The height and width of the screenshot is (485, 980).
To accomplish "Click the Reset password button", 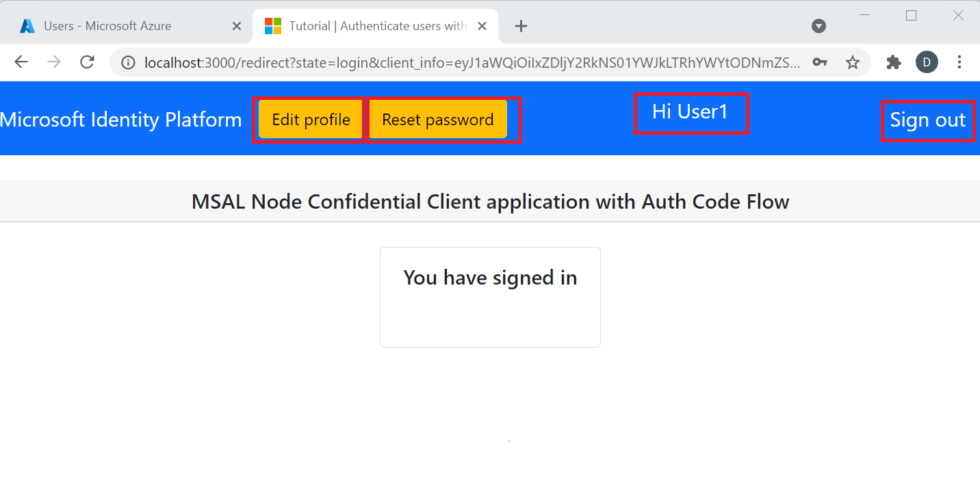I will click(437, 119).
